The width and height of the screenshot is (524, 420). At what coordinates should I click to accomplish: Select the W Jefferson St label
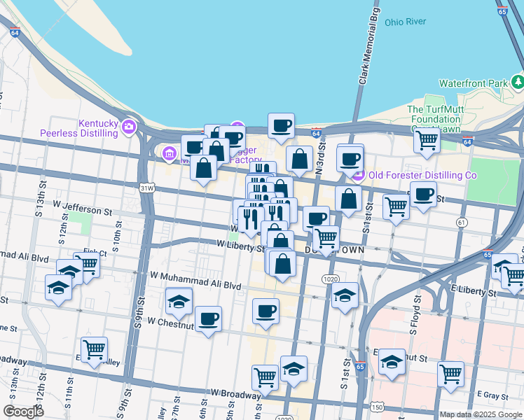pos(83,209)
